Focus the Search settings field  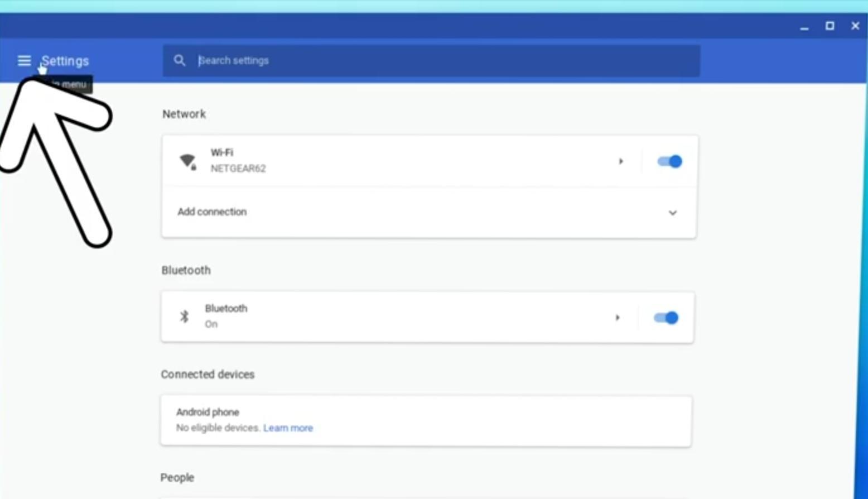pyautogui.click(x=431, y=60)
